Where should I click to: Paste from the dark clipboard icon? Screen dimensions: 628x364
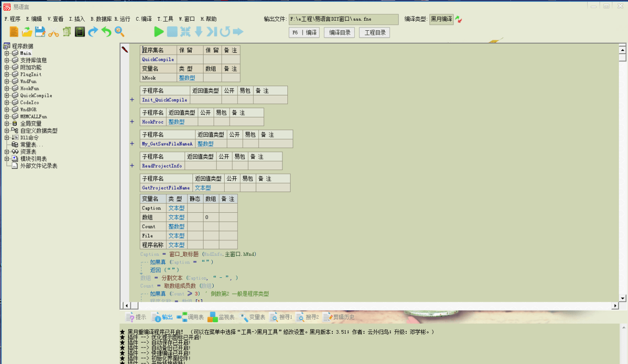pyautogui.click(x=79, y=32)
